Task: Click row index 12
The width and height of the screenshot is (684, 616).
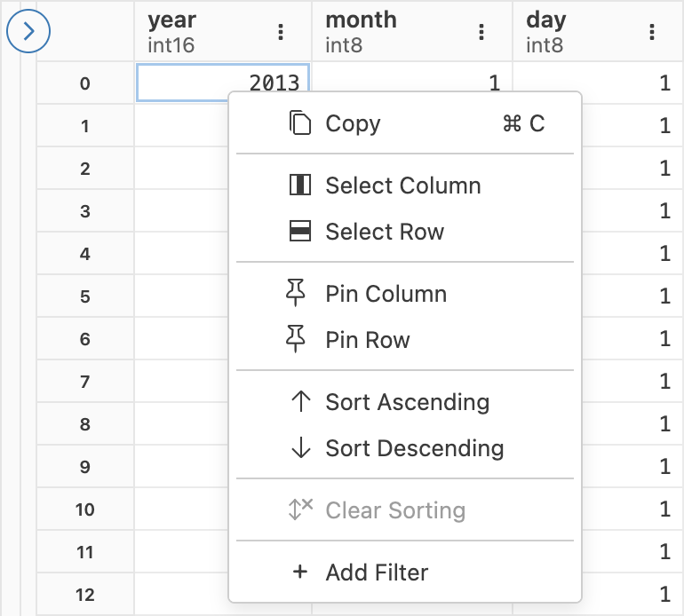Action: (85, 594)
